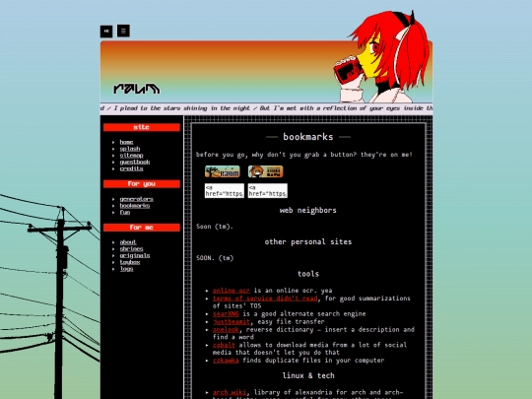Image resolution: width=532 pixels, height=399 pixels.
Task: Click the anime character button badge
Action: pos(265,171)
